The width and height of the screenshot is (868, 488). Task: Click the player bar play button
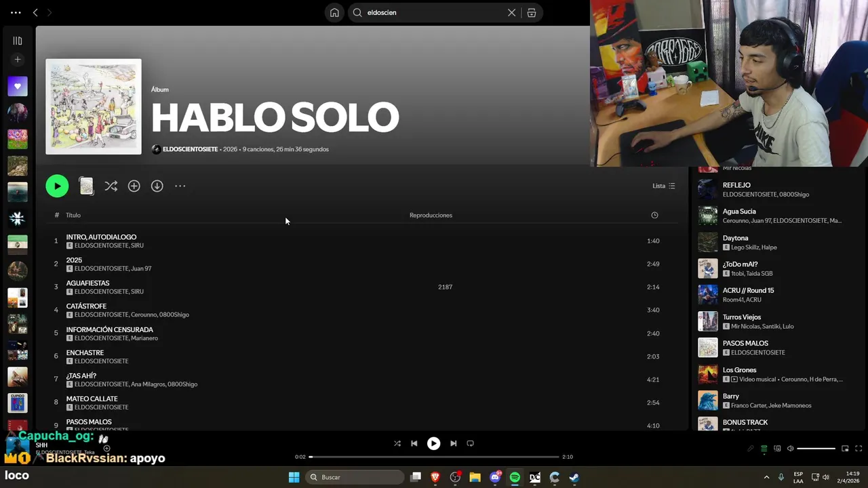tap(433, 443)
